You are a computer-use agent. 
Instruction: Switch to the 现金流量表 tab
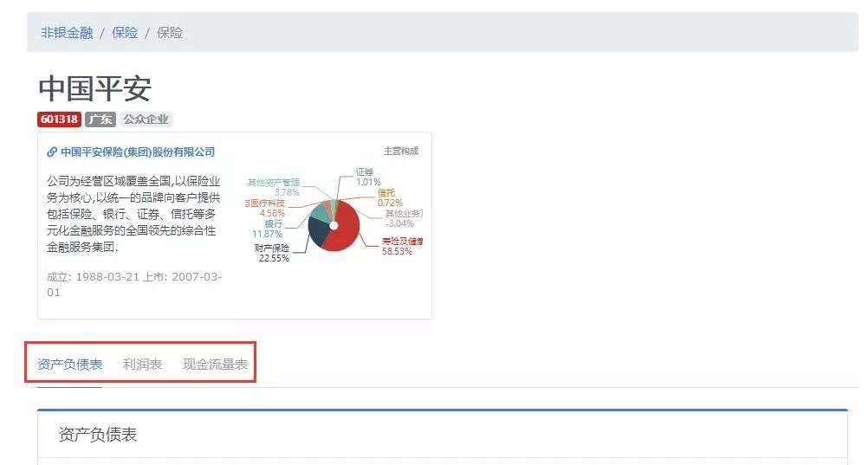[x=216, y=365]
